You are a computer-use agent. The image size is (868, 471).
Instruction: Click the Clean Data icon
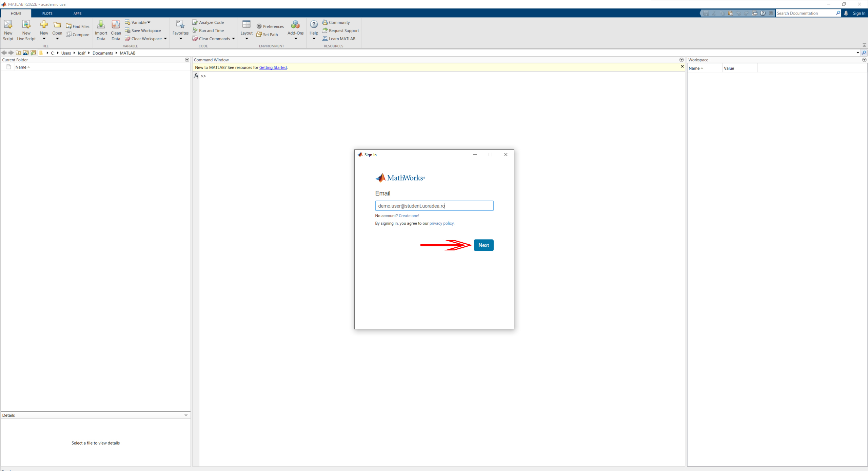[116, 25]
